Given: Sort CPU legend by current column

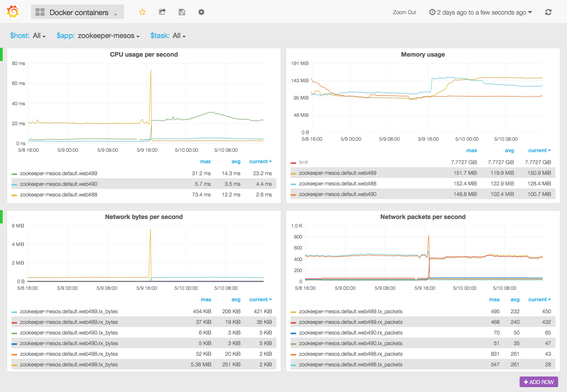Looking at the screenshot, I should [x=260, y=161].
